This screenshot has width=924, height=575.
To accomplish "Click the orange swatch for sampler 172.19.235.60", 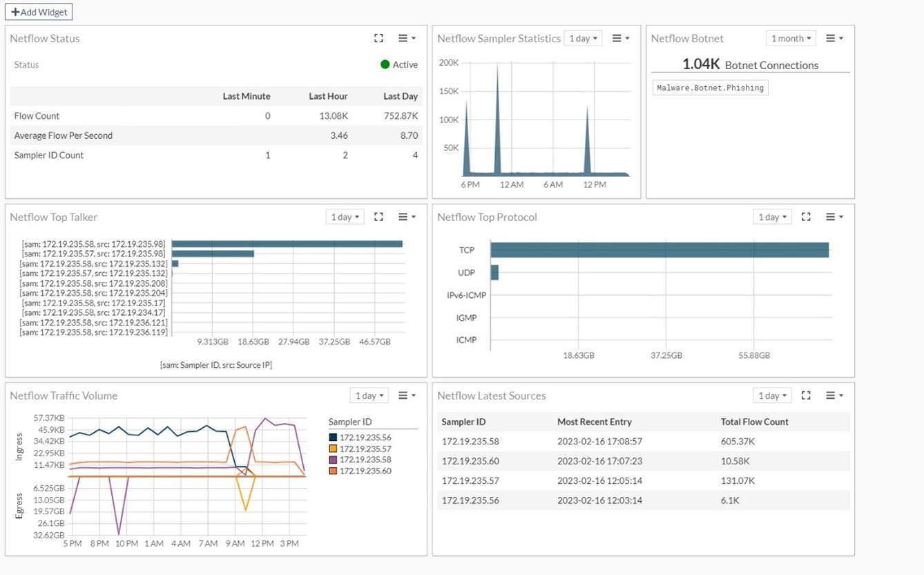I will click(x=333, y=471).
